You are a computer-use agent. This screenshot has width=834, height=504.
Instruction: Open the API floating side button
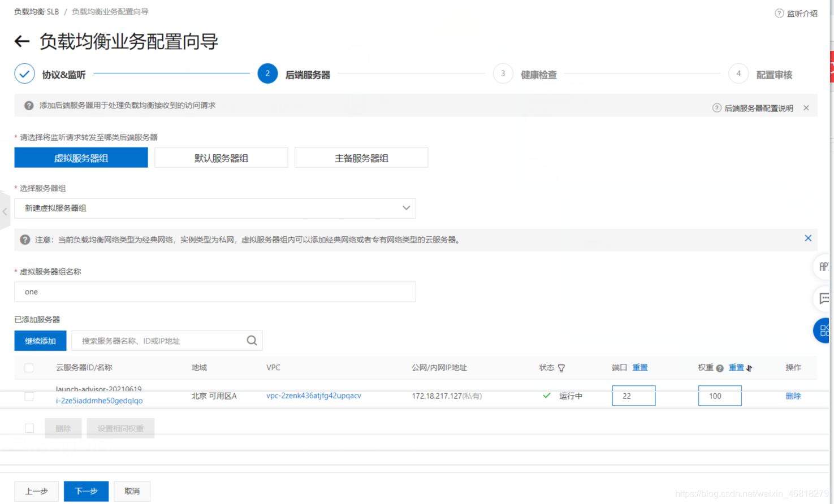pos(823,266)
